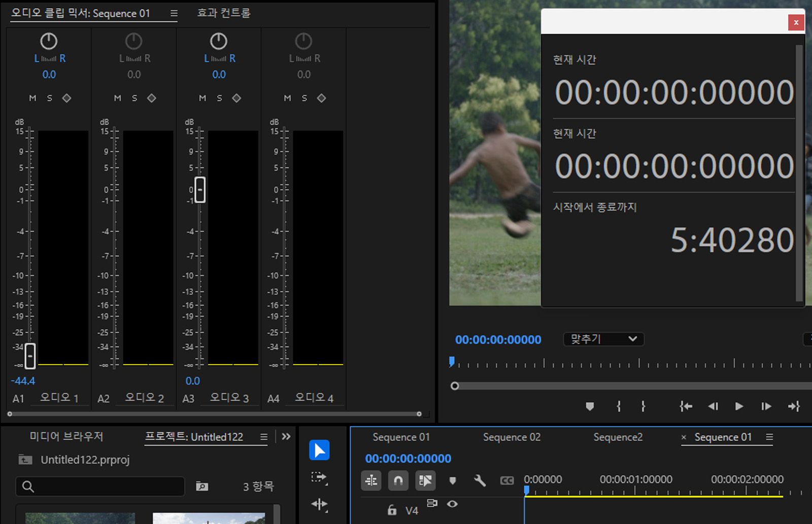Click the A3 volume fader handle

200,190
